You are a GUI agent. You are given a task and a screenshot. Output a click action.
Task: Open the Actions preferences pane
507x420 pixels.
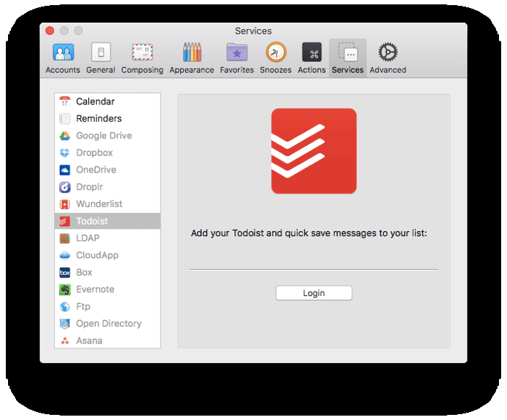[311, 58]
